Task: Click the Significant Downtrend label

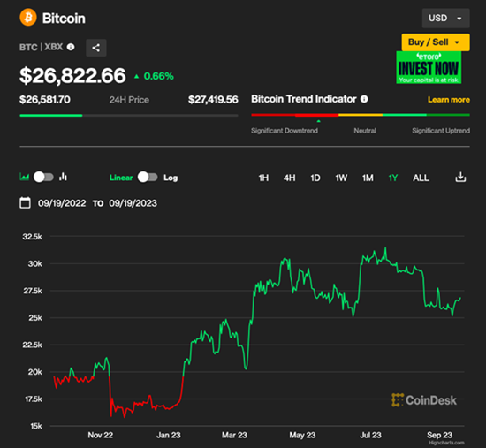Action: click(285, 131)
